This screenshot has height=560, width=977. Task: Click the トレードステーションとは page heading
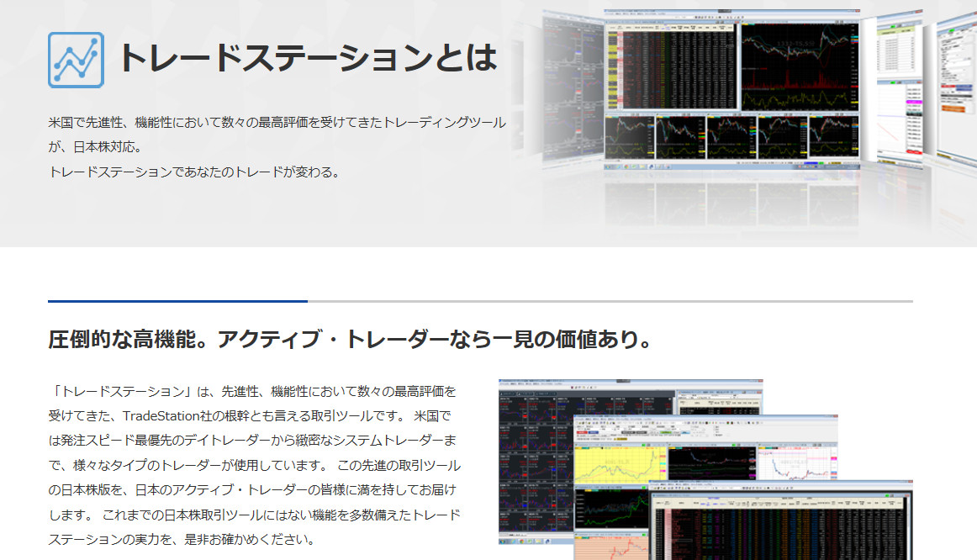click(308, 59)
